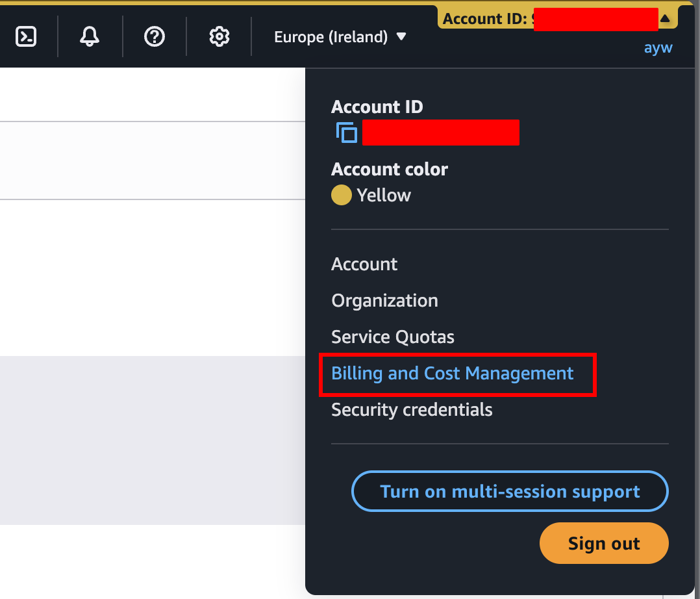
Task: Sign out of the AWS console
Action: (x=603, y=543)
